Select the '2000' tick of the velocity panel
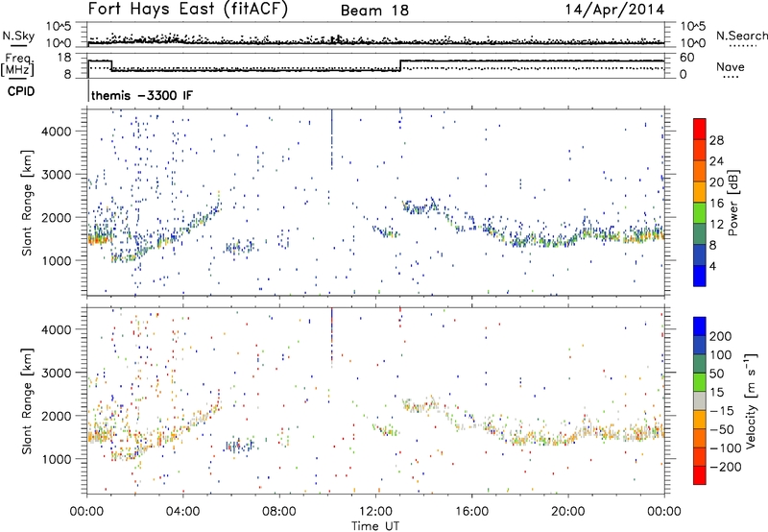The height and width of the screenshot is (532, 768). tap(57, 416)
